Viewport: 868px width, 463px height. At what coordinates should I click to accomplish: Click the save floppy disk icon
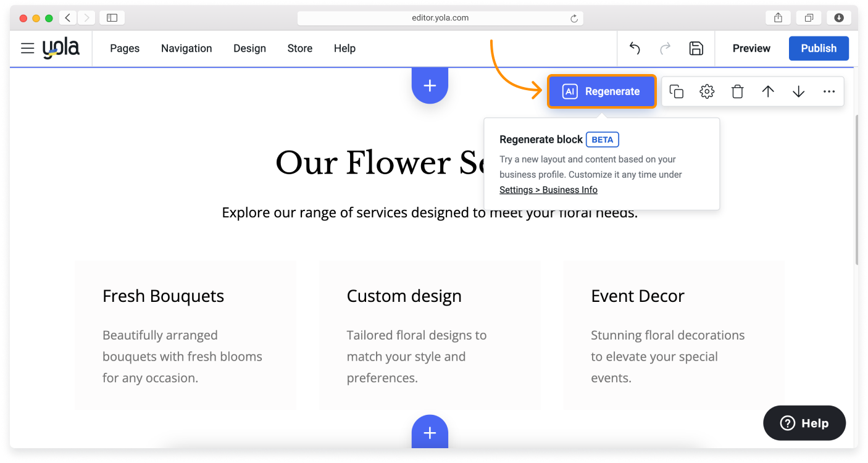click(x=696, y=48)
